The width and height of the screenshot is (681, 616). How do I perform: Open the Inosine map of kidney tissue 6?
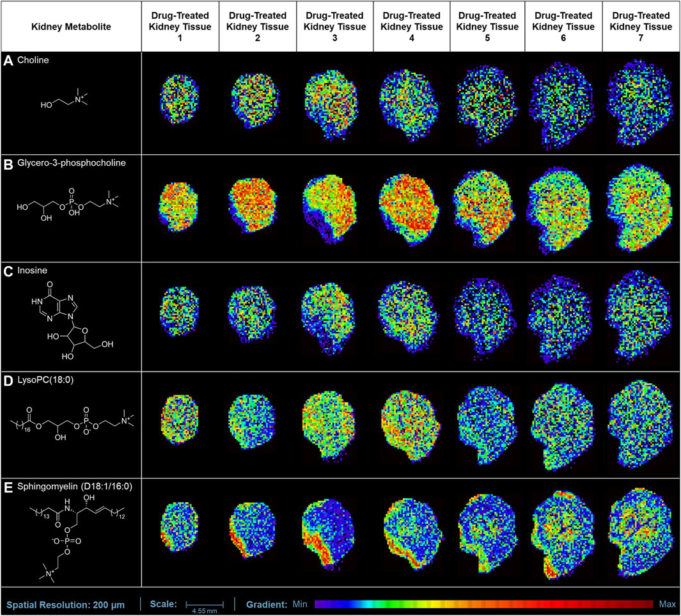click(560, 320)
